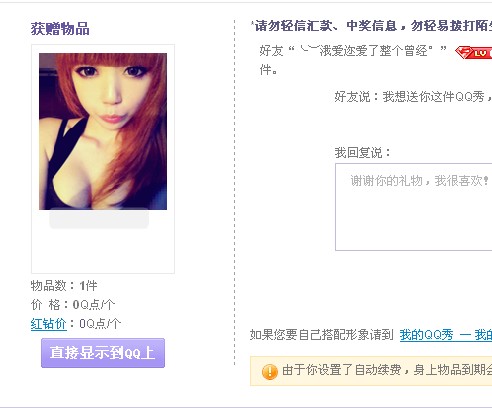Click the 价格: 0Q点/个 text

[73, 304]
